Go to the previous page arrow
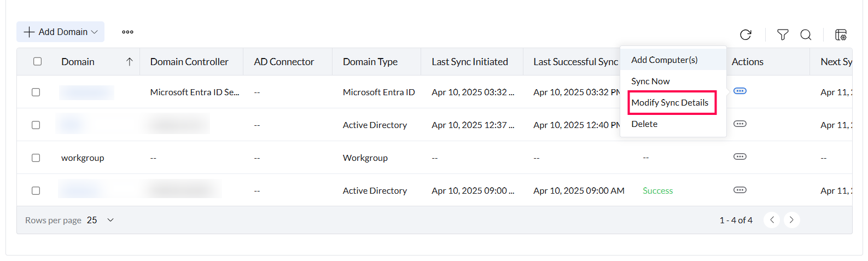The height and width of the screenshot is (261, 868). click(772, 220)
